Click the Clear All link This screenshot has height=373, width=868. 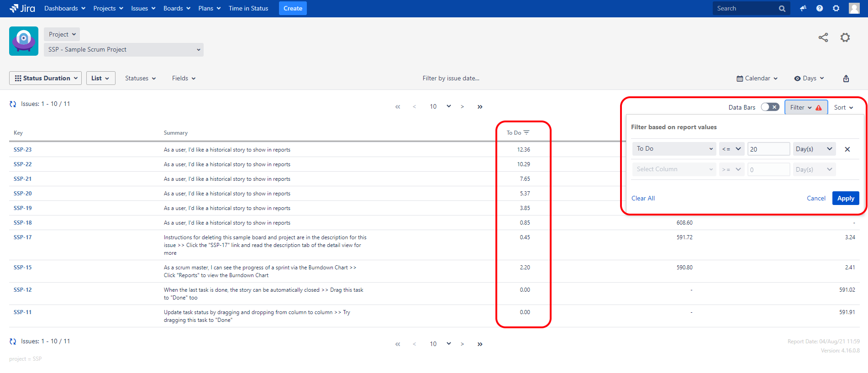[x=643, y=198]
